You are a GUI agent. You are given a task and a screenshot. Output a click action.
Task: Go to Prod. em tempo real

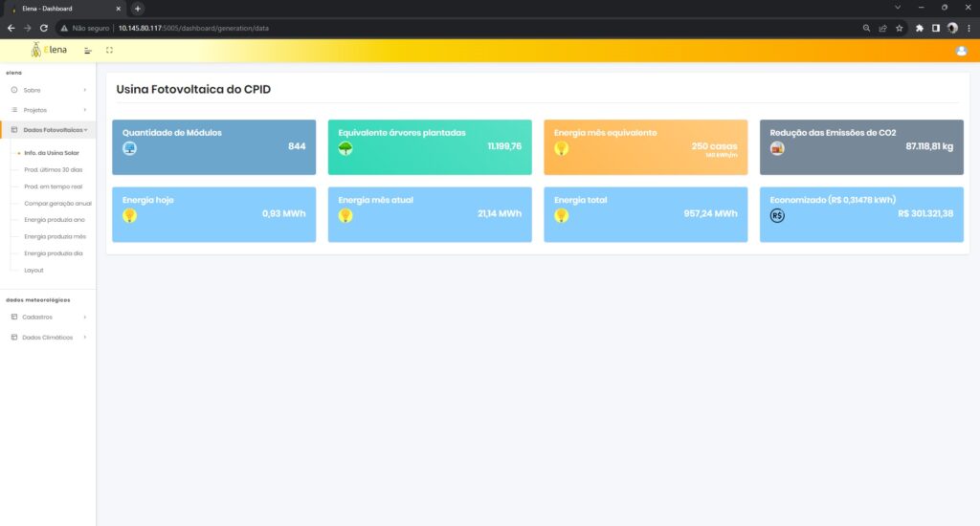point(53,186)
